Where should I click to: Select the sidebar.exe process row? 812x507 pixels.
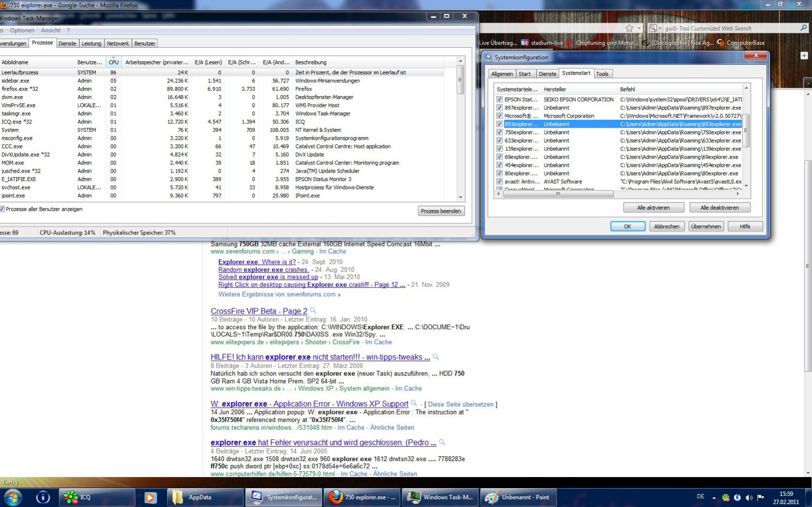pos(221,81)
